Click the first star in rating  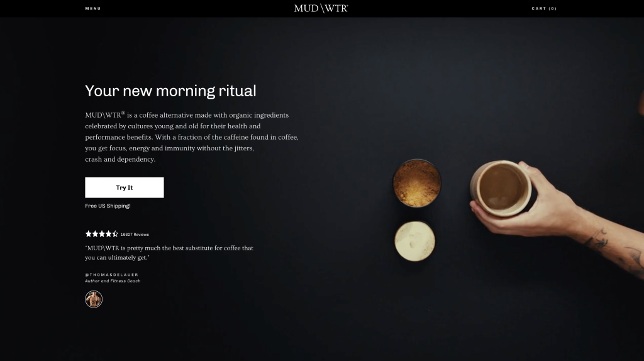pyautogui.click(x=88, y=234)
